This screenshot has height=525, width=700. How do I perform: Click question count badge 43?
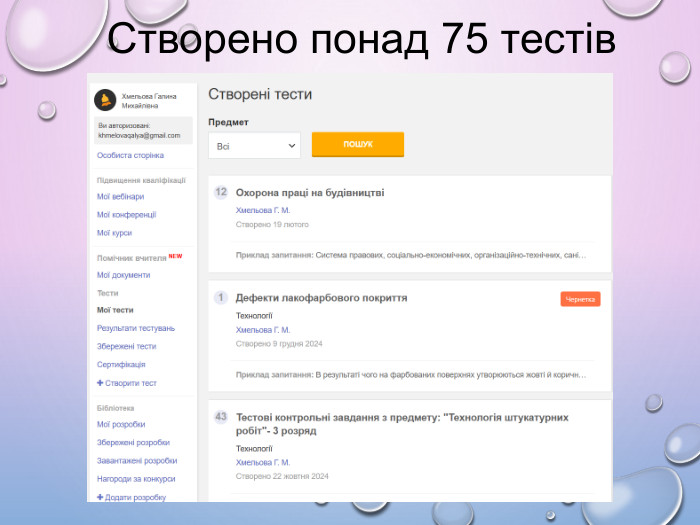(x=221, y=417)
